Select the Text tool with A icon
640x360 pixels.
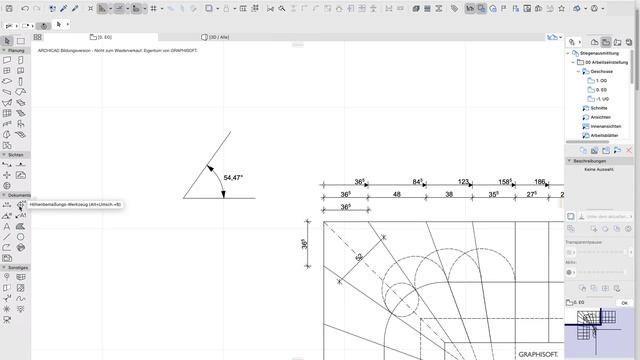click(7, 227)
